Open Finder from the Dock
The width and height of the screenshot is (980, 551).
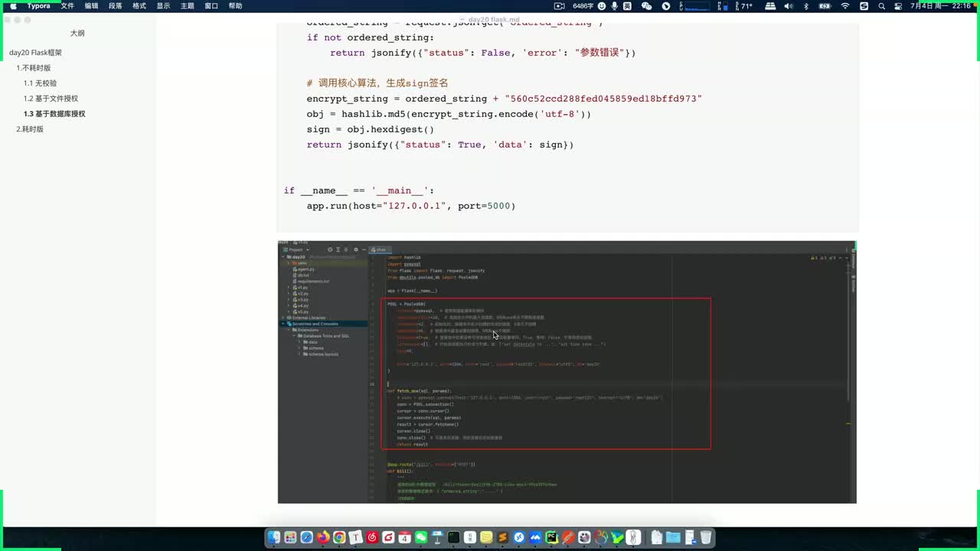click(x=273, y=538)
